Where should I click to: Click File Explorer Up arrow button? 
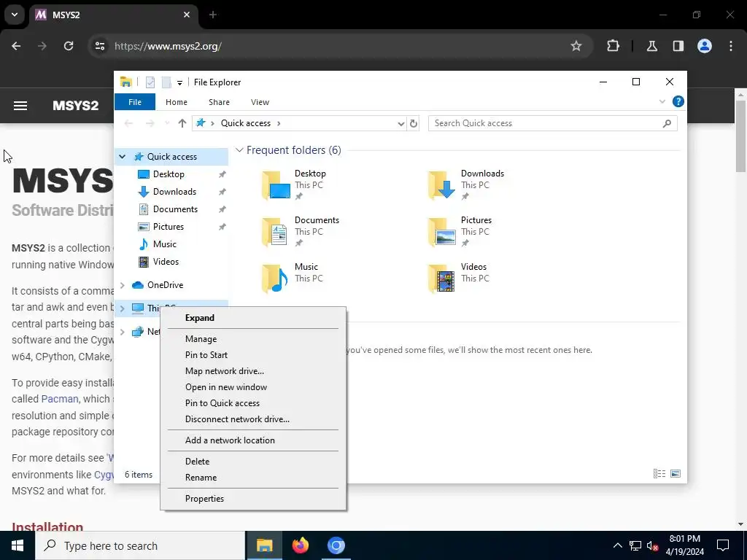(182, 123)
